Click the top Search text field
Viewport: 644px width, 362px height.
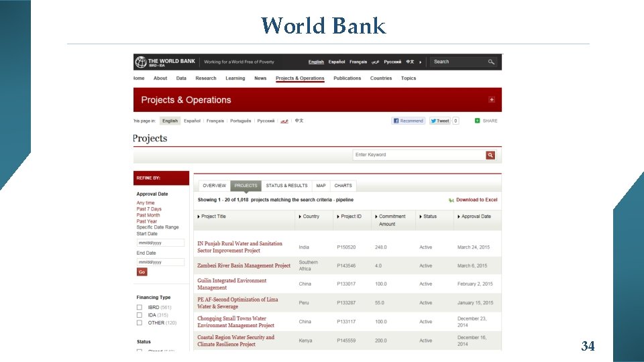(459, 62)
